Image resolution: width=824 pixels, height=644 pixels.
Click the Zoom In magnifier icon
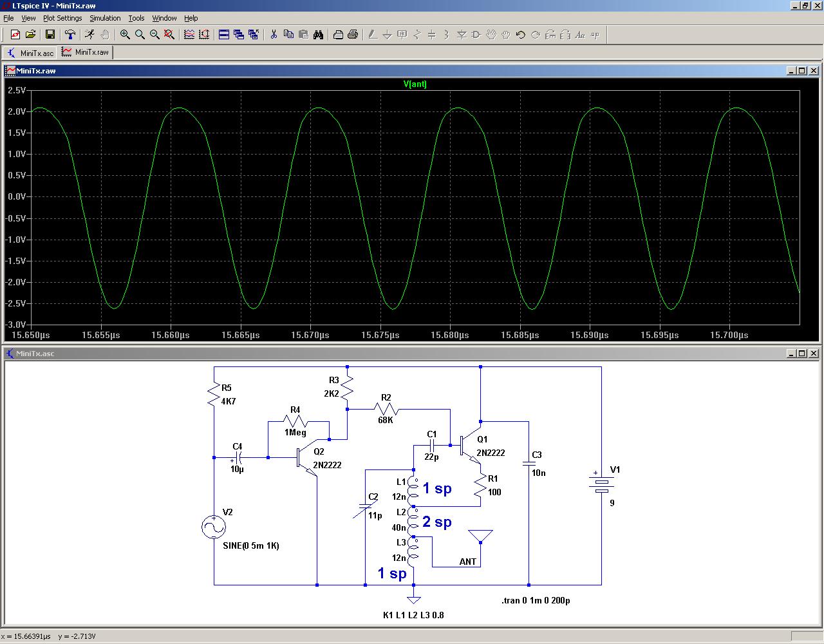pos(125,35)
